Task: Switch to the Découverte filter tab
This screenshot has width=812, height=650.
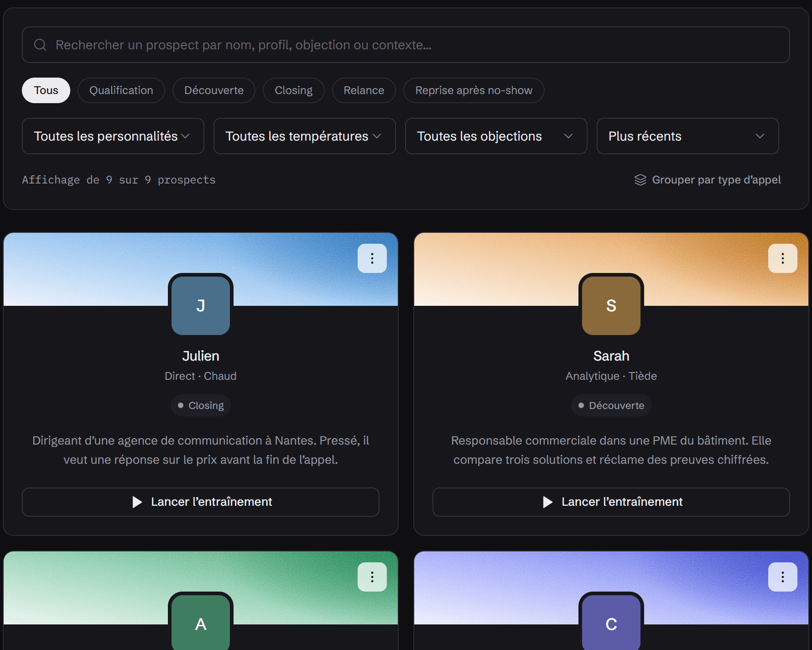Action: (214, 90)
